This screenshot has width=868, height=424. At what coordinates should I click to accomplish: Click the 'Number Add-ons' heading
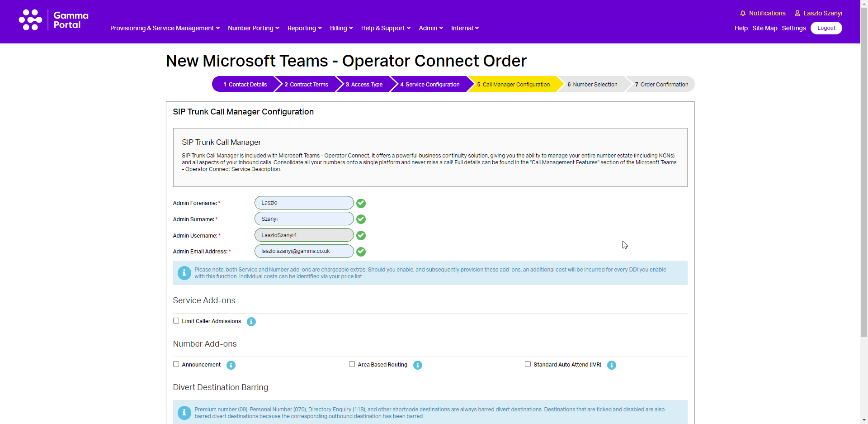(205, 344)
